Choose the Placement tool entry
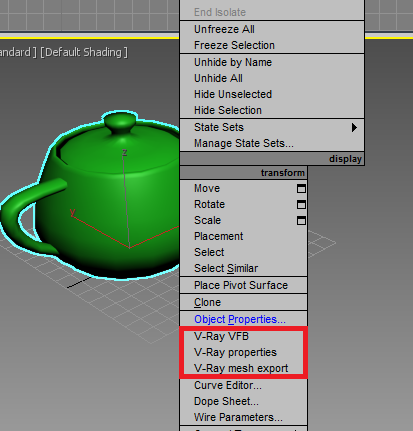This screenshot has width=413, height=431. [243, 236]
